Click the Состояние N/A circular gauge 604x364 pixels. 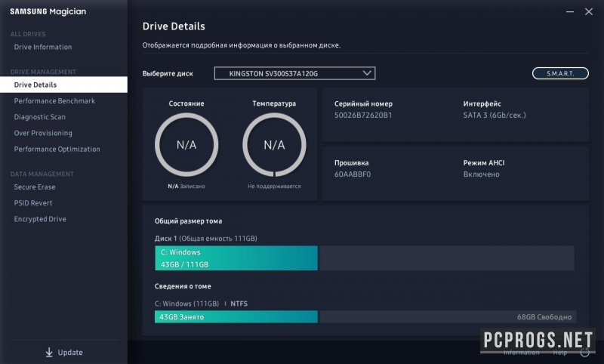(x=186, y=145)
